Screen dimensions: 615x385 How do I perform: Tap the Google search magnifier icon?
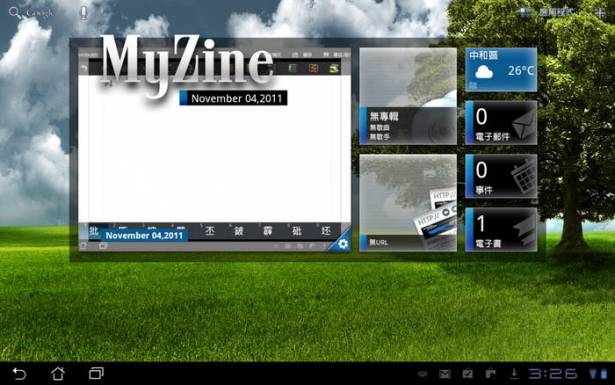tap(15, 13)
